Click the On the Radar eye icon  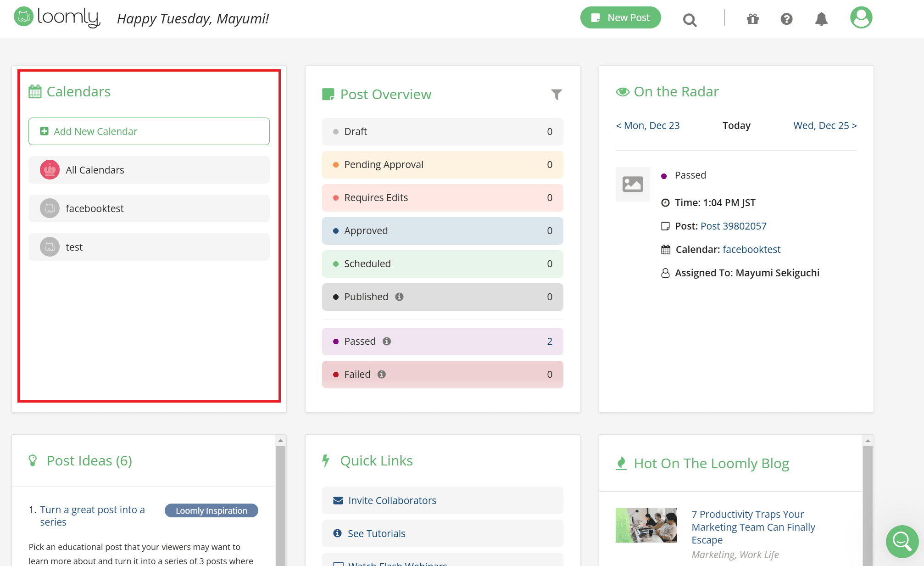623,92
